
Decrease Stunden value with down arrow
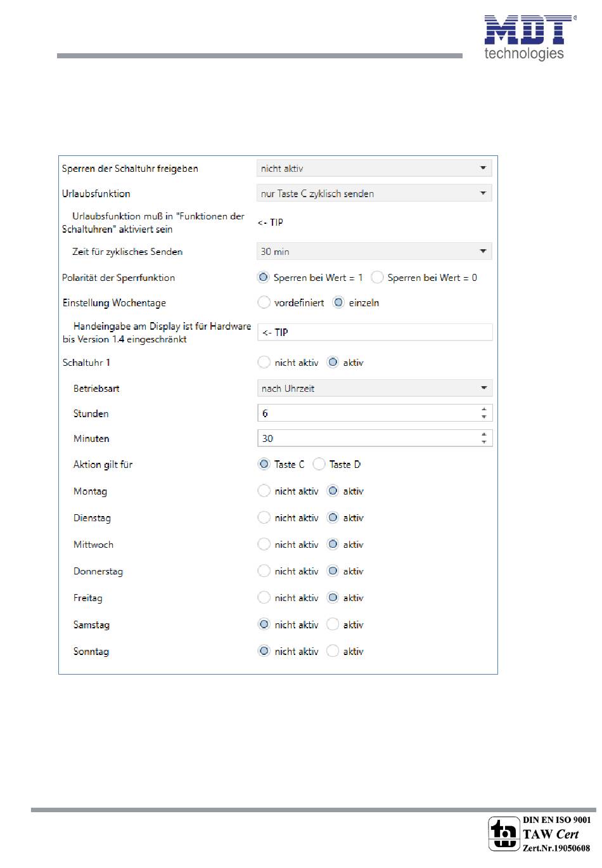[484, 417]
